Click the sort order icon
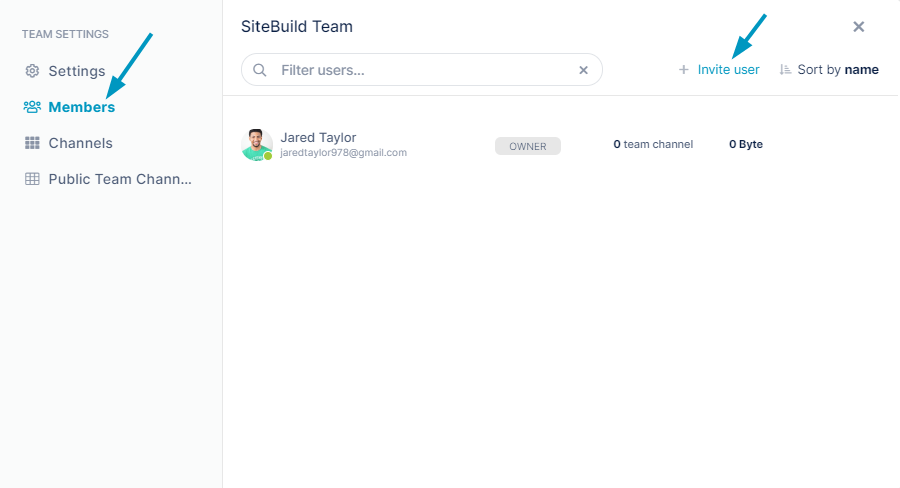This screenshot has height=488, width=900. (x=785, y=69)
